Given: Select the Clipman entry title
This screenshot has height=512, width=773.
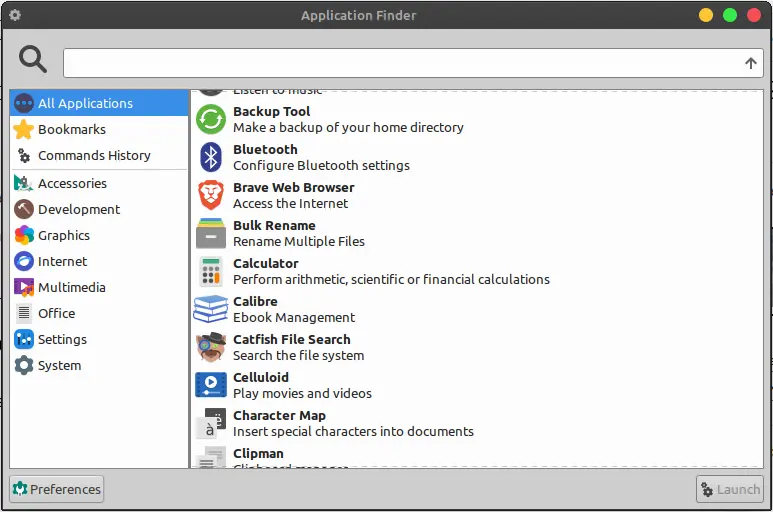Looking at the screenshot, I should (x=258, y=453).
